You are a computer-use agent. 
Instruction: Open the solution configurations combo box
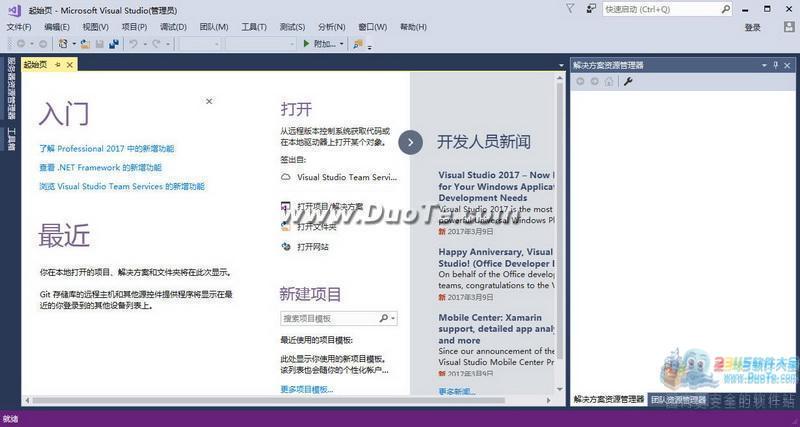point(201,44)
